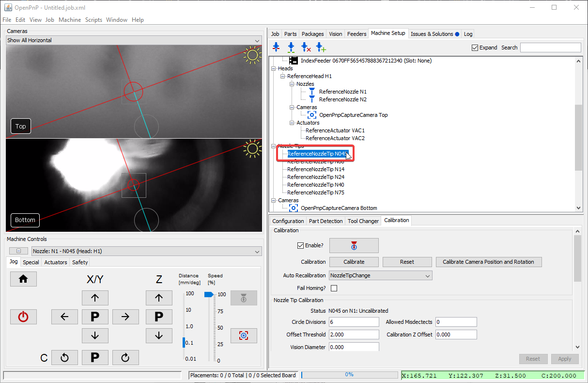Open the Show All Horizontal camera dropdown

(x=133, y=41)
